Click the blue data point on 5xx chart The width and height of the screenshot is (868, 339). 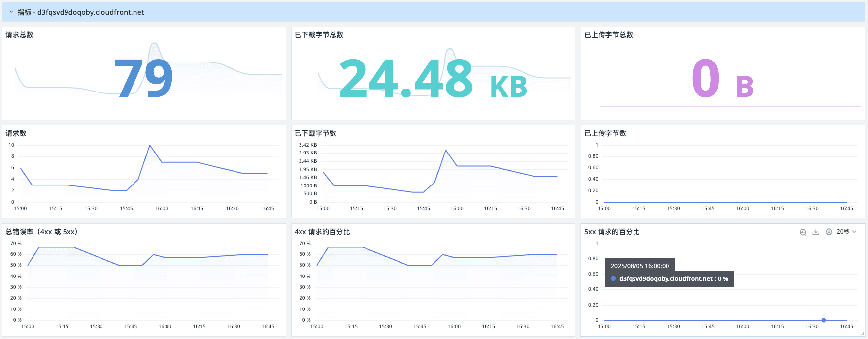[824, 320]
